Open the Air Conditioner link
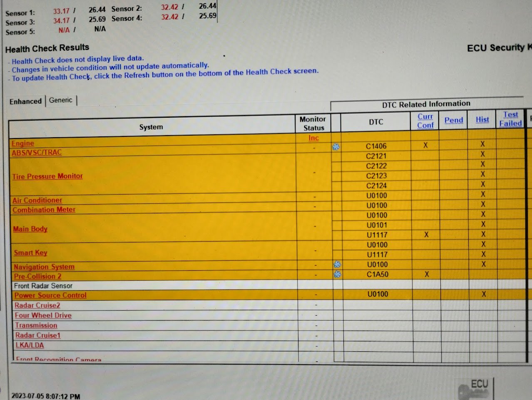Image resolution: width=532 pixels, height=400 pixels. click(x=37, y=200)
